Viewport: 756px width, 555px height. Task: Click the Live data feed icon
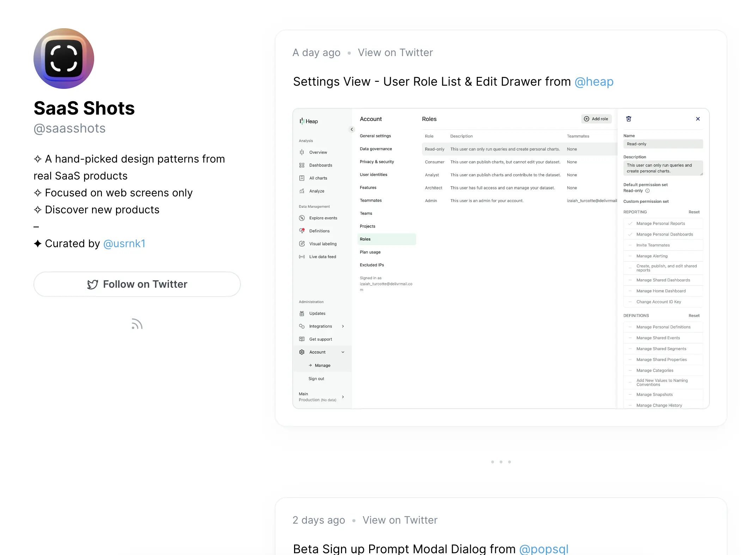tap(302, 257)
